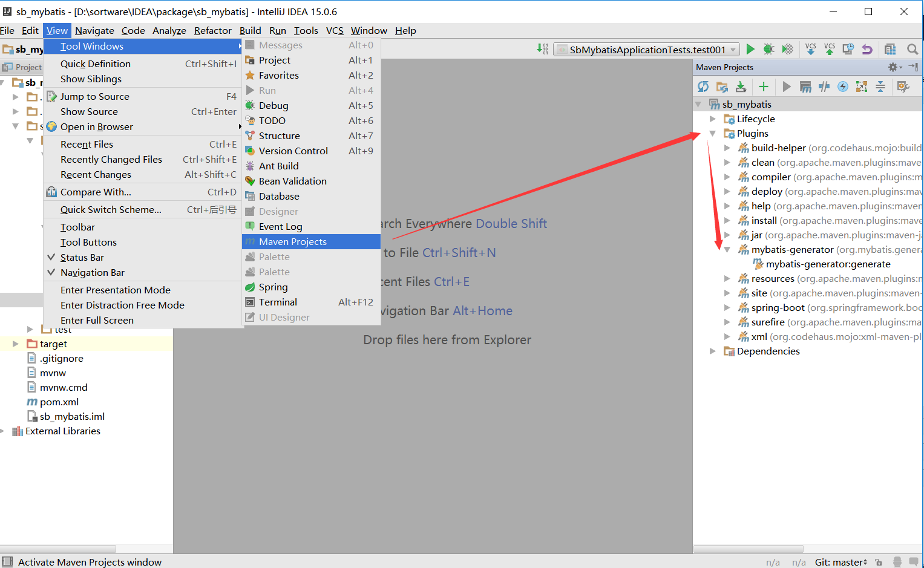
Task: Open Maven Projects panel gear menu
Action: click(x=894, y=67)
